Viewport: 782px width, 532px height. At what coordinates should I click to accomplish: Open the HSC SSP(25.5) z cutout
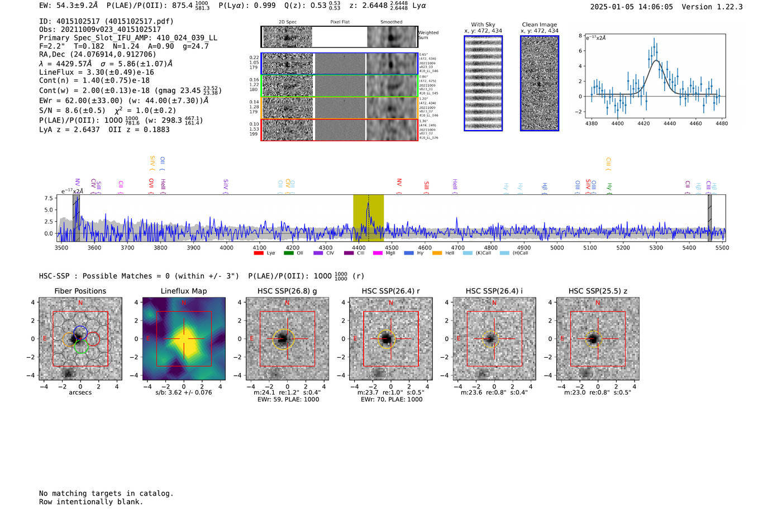tap(598, 339)
